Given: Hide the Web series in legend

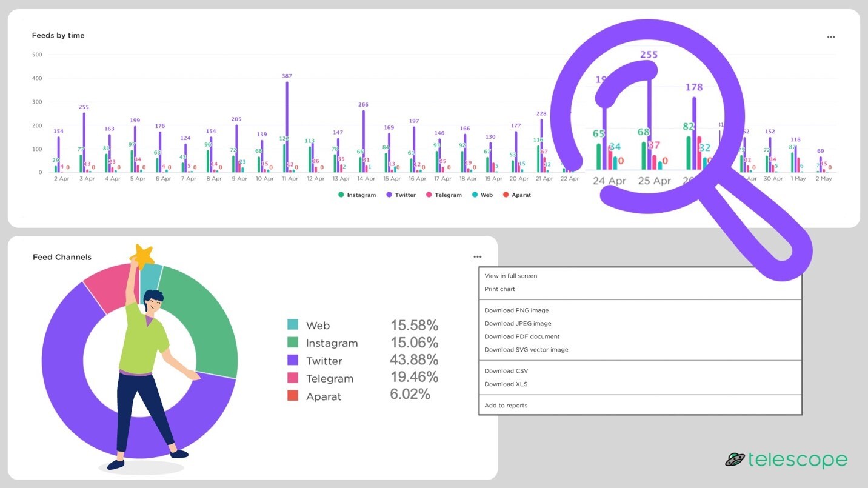Looking at the screenshot, I should click(482, 195).
